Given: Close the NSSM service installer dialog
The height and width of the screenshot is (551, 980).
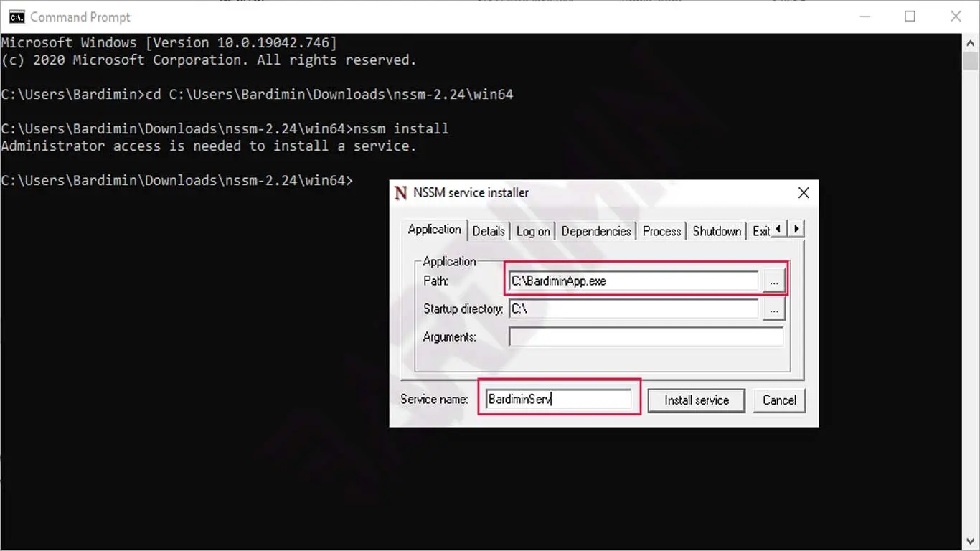Looking at the screenshot, I should tap(804, 192).
